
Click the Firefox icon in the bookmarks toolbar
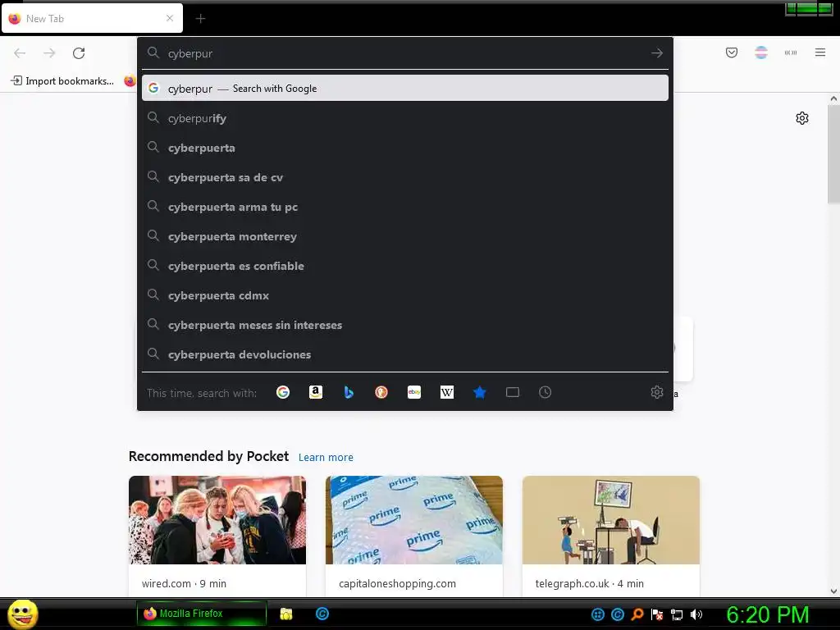[130, 81]
